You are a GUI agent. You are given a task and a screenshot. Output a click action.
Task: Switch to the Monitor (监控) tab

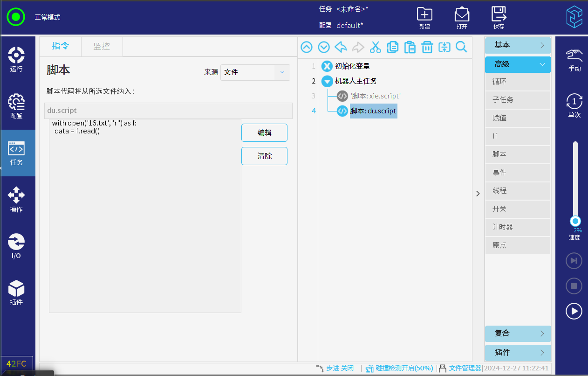[102, 46]
